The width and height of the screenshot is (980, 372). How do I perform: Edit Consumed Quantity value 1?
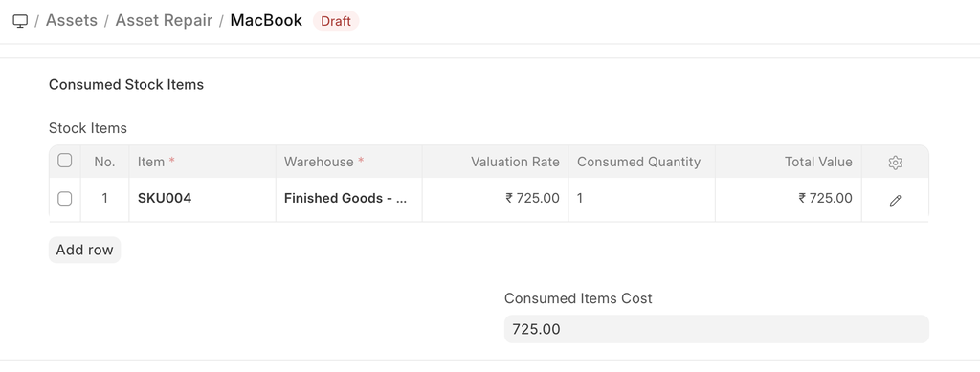642,199
